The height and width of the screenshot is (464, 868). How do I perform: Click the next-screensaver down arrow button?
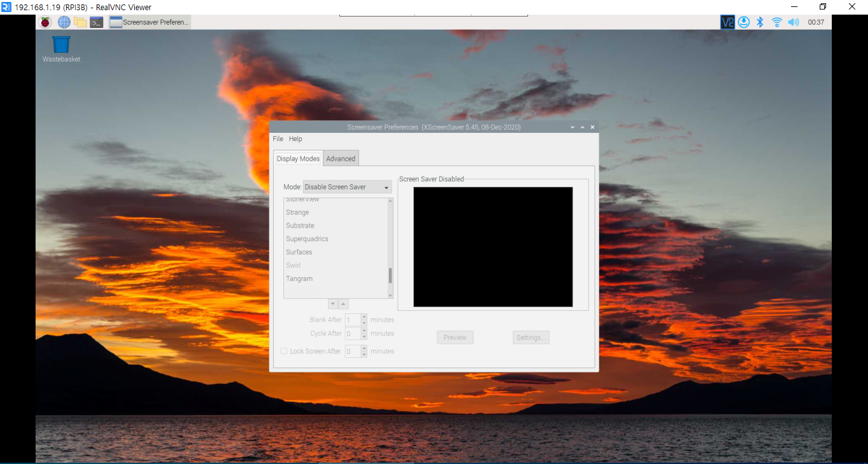tap(333, 304)
